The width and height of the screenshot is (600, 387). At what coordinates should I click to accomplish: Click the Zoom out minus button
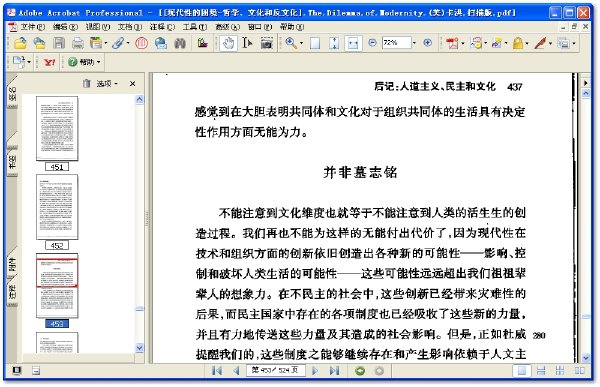[372, 43]
